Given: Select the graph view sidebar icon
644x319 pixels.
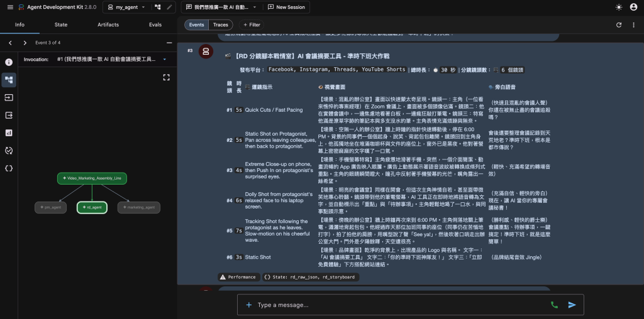Looking at the screenshot, I should click(x=9, y=80).
